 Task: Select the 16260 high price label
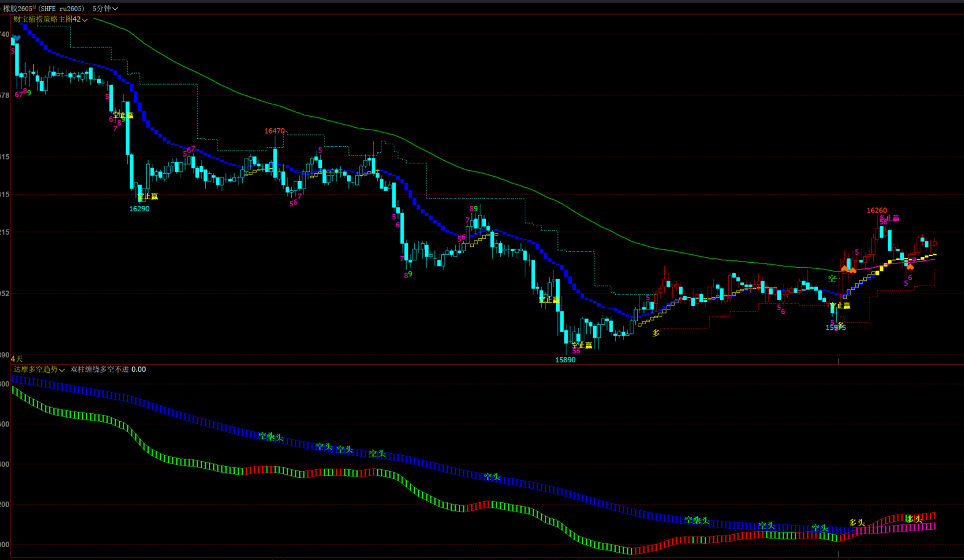877,211
